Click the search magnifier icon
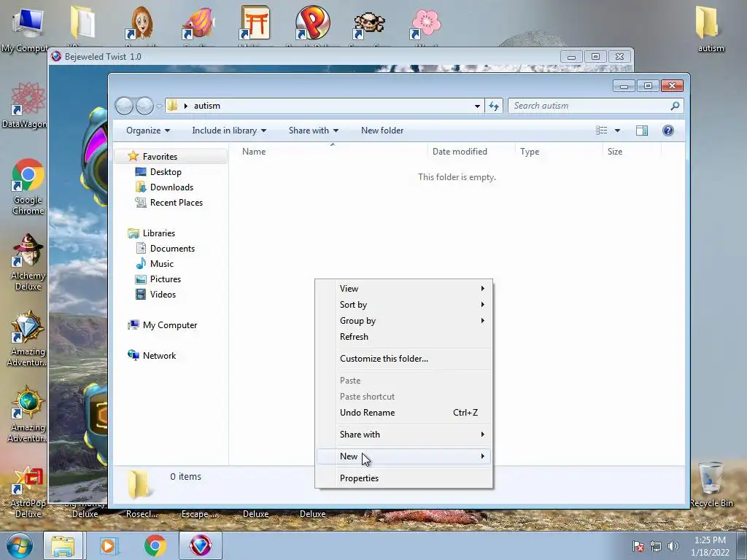The width and height of the screenshot is (747, 560). point(675,106)
